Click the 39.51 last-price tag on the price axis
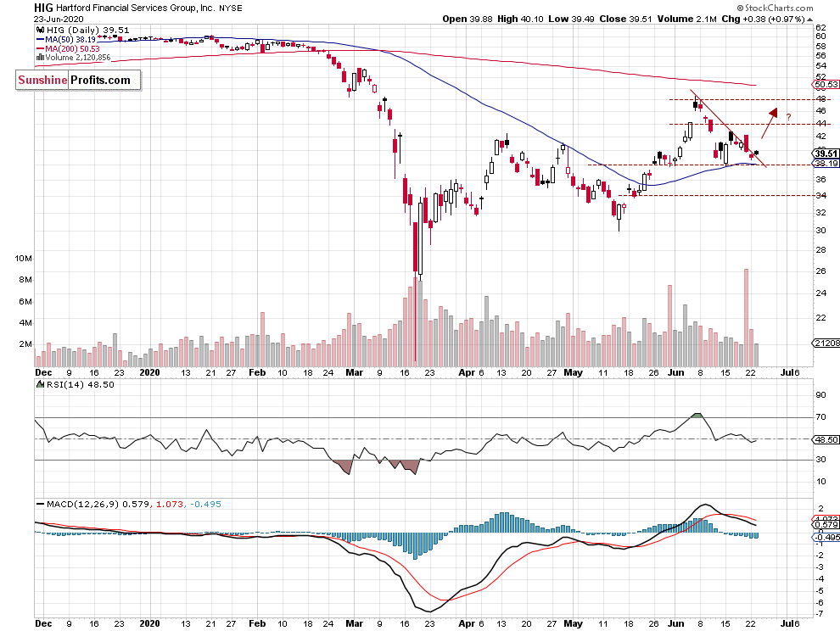840x631 pixels. coord(826,154)
